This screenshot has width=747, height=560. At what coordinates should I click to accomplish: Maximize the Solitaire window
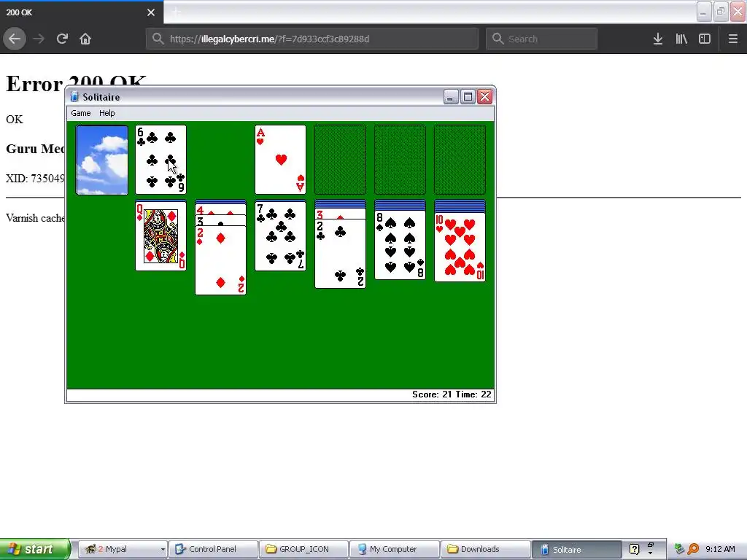pyautogui.click(x=468, y=97)
